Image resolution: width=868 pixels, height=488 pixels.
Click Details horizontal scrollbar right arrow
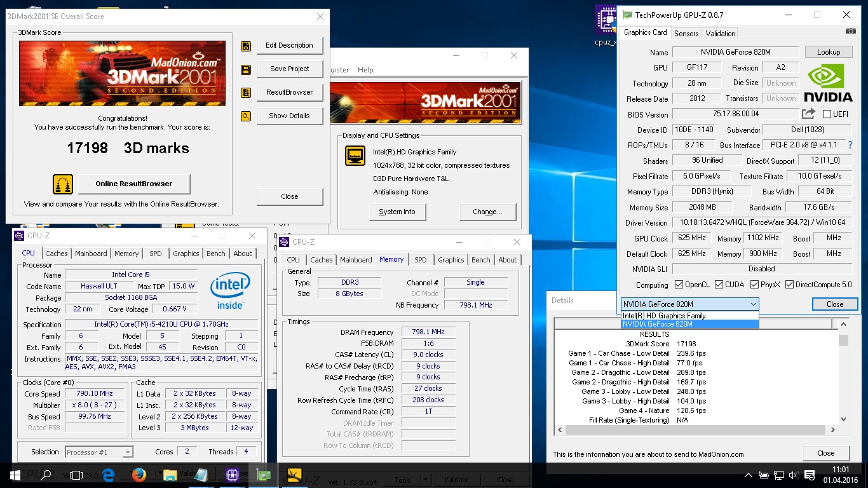point(834,430)
